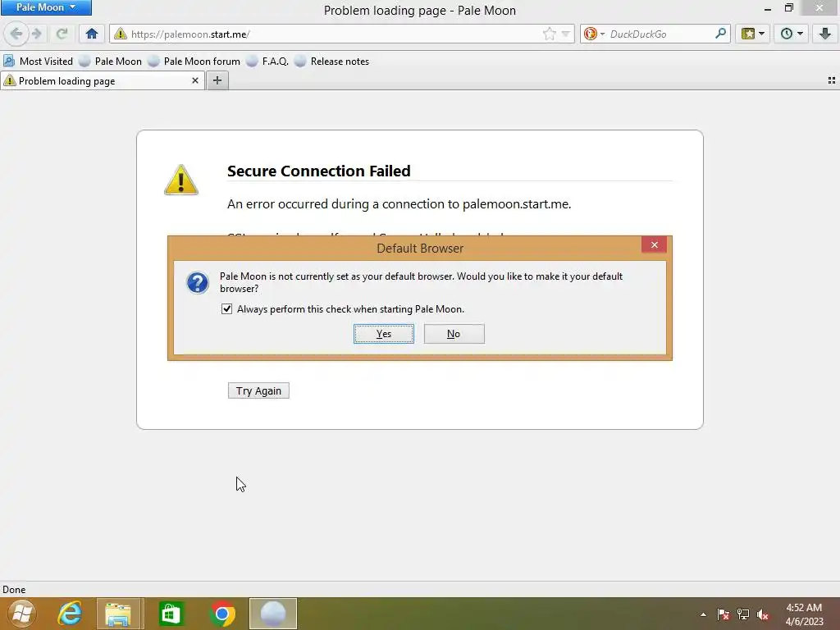Click the yellow warning triangle on error page
The width and height of the screenshot is (840, 630).
point(181,180)
